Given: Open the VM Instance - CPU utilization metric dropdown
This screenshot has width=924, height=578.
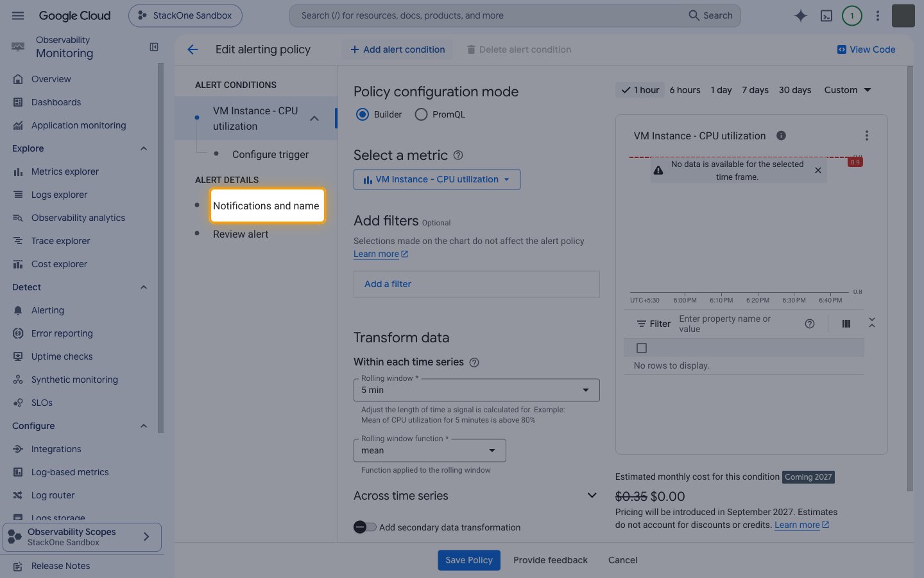Looking at the screenshot, I should click(437, 179).
